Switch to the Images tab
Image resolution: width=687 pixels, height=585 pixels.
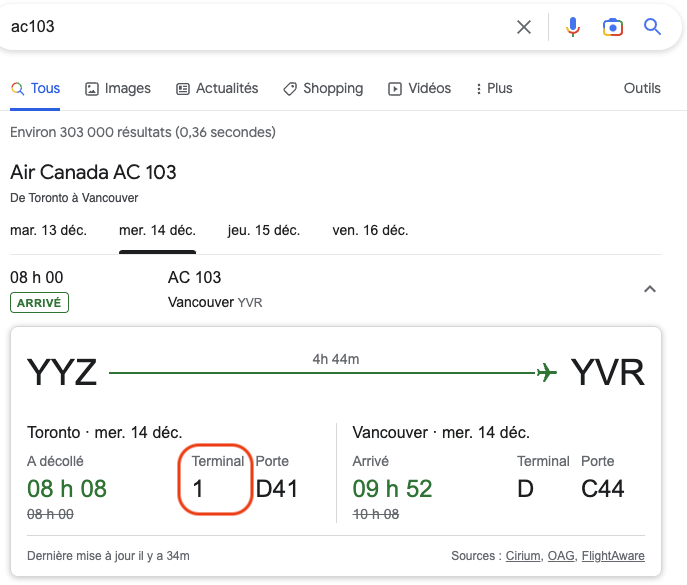tap(118, 88)
